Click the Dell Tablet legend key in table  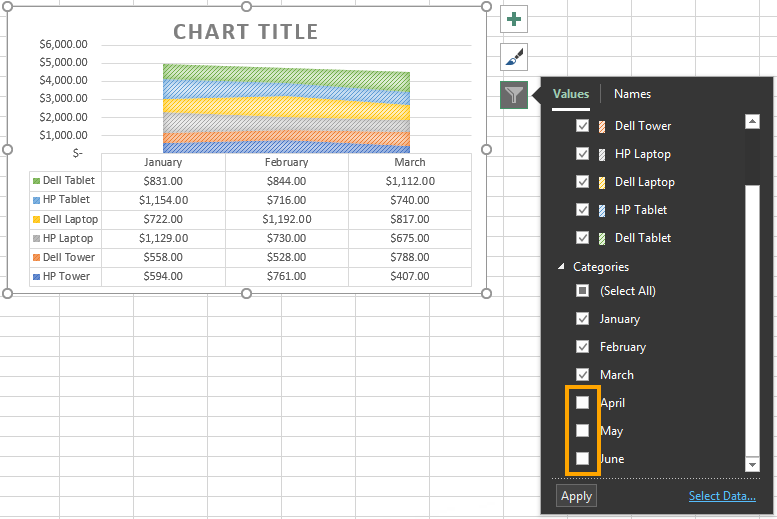point(36,181)
